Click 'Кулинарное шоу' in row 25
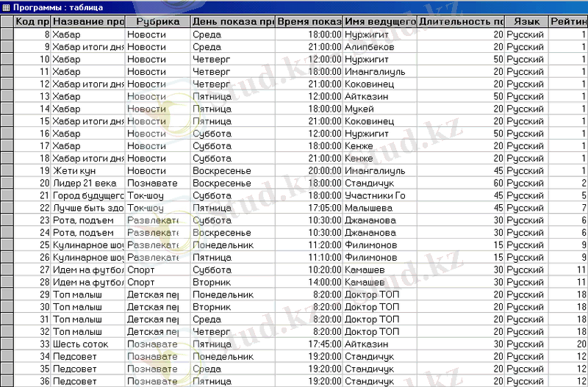 click(x=88, y=245)
